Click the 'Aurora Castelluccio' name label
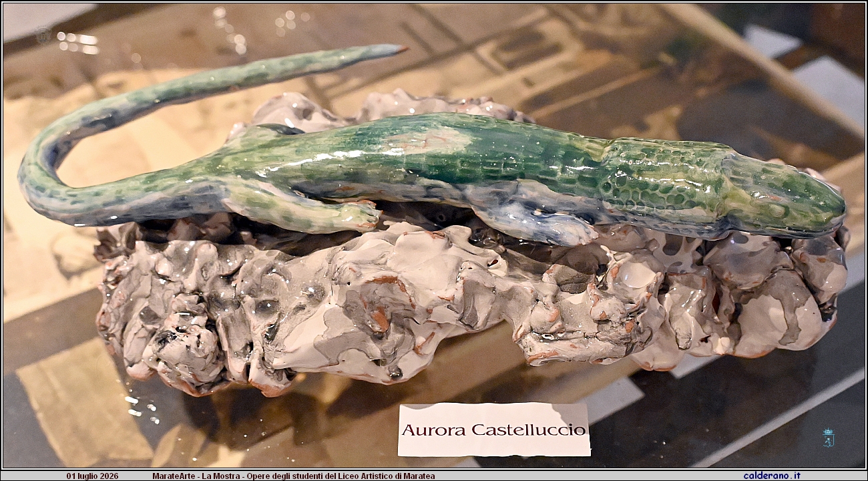This screenshot has width=868, height=481. 494,429
